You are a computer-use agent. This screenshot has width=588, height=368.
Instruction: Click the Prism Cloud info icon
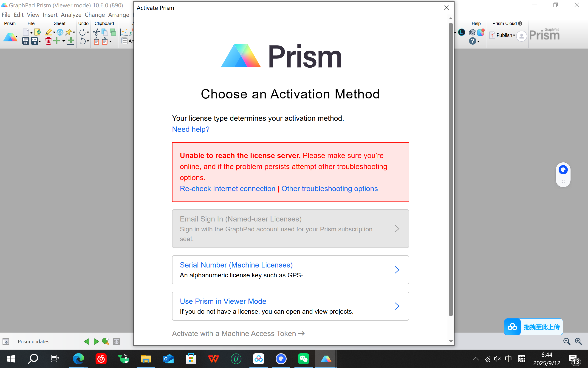(520, 23)
